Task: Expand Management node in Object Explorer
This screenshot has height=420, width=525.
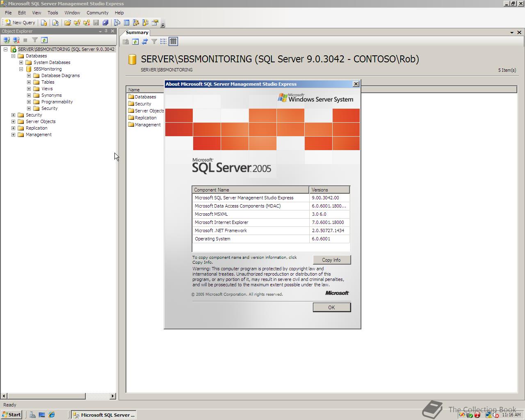Action: click(13, 135)
